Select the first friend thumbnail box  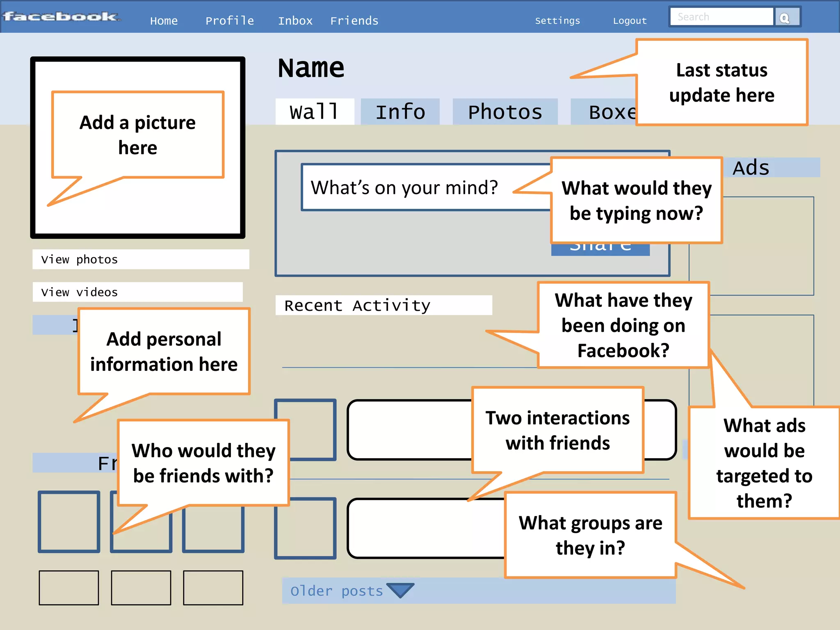69,522
